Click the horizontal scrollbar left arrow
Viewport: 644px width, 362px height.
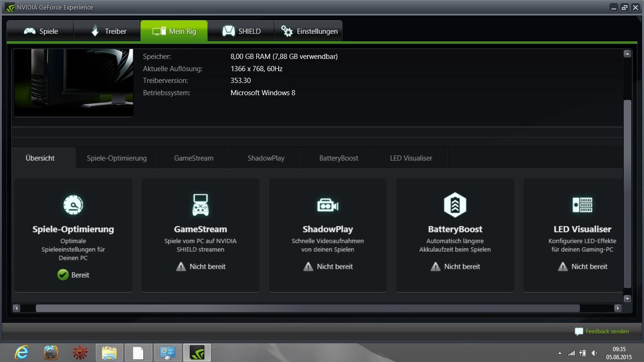tap(17, 308)
